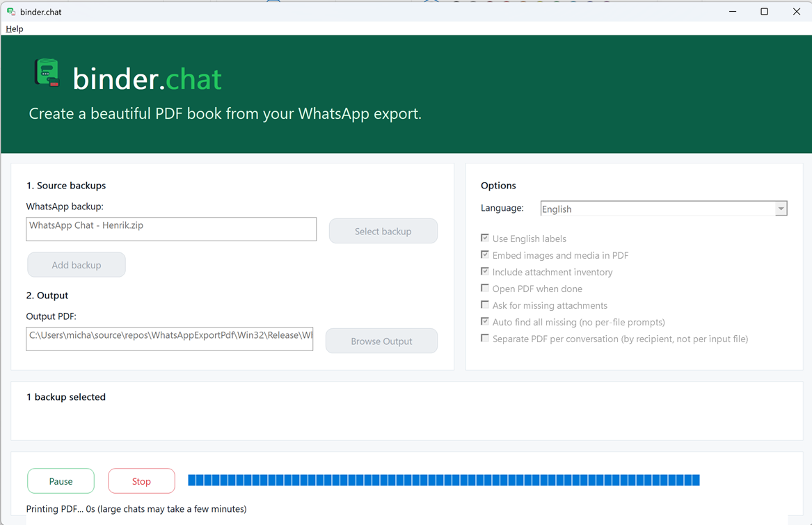This screenshot has width=812, height=525.
Task: Open the Help menu
Action: [x=15, y=29]
